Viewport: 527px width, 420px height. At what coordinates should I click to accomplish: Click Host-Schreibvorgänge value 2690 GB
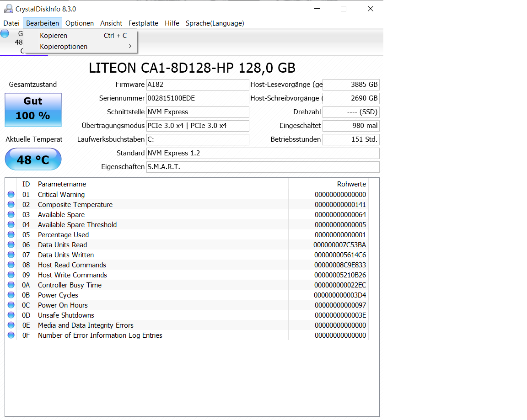[351, 98]
